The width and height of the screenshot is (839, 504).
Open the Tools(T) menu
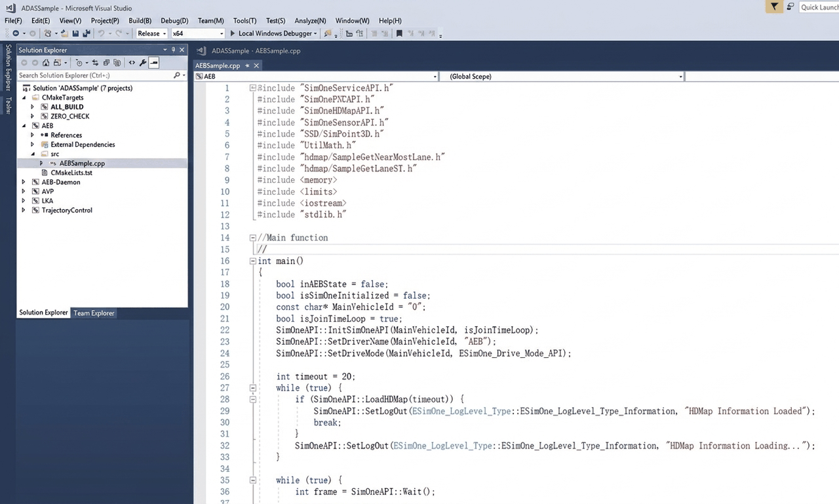[244, 21]
